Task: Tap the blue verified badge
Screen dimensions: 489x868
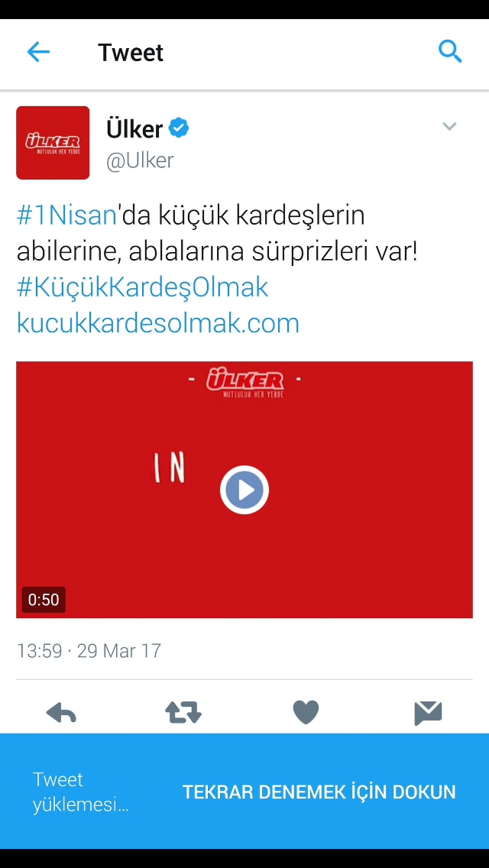Action: 179,128
